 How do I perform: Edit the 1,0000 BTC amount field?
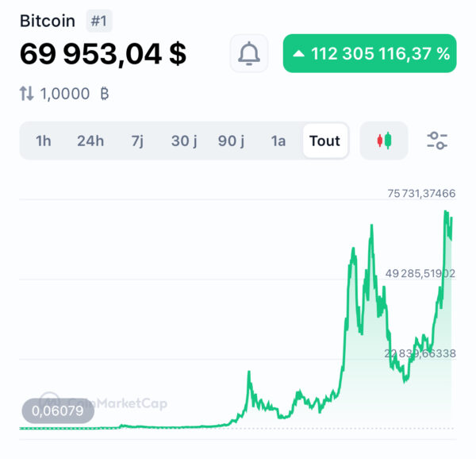click(x=65, y=94)
